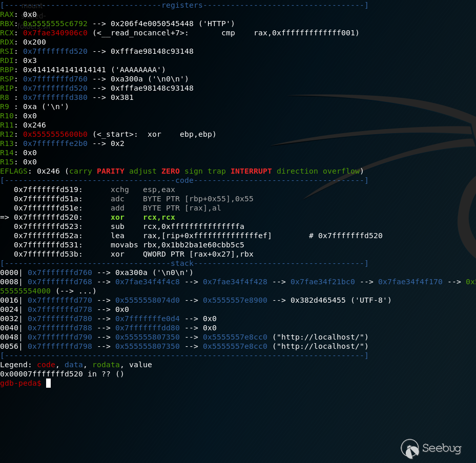Click 'BYTE PTR [rax],al' operand
Screen dimensions: 476x463
click(182, 208)
